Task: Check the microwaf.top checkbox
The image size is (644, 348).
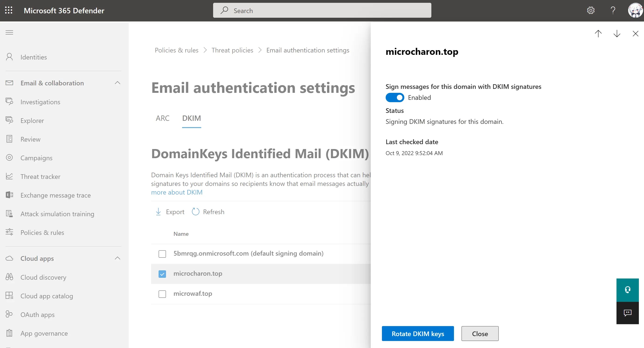Action: click(162, 294)
